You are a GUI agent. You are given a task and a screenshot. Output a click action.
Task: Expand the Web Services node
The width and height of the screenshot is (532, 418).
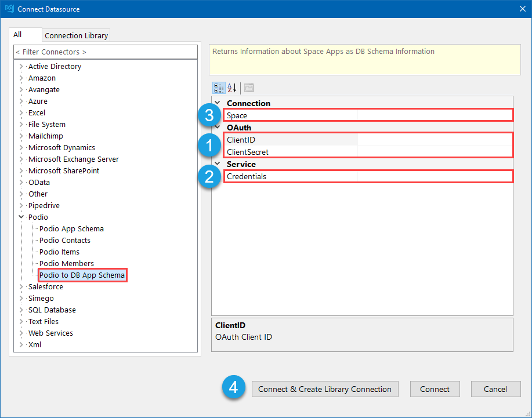point(21,333)
